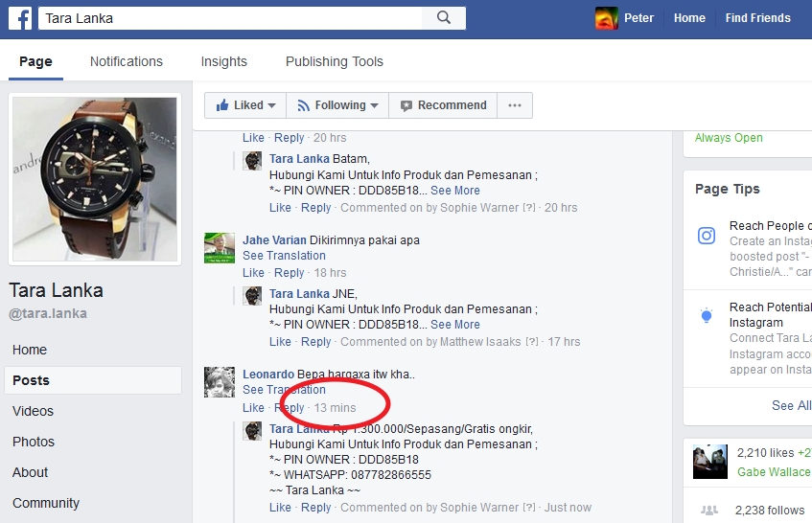
Task: Click the 2,238 follows people icon
Action: 709,510
